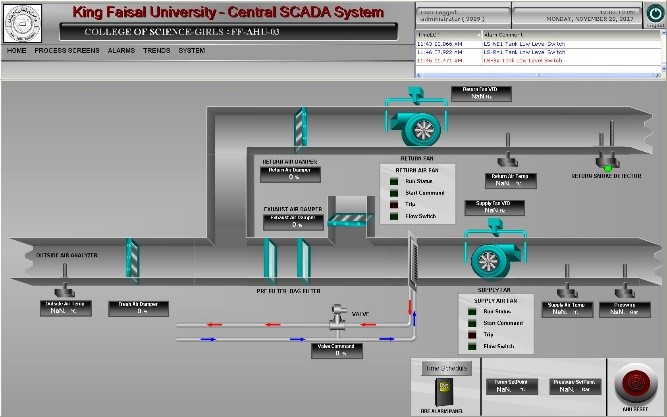Click the Supply Fan VFD value box
The width and height of the screenshot is (667, 417).
[495, 208]
